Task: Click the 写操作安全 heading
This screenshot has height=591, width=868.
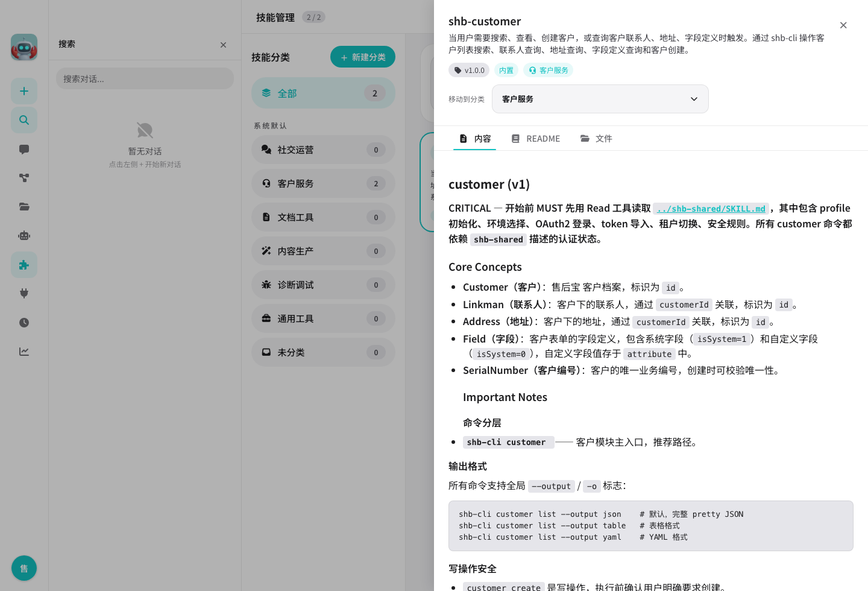Action: pos(473,569)
